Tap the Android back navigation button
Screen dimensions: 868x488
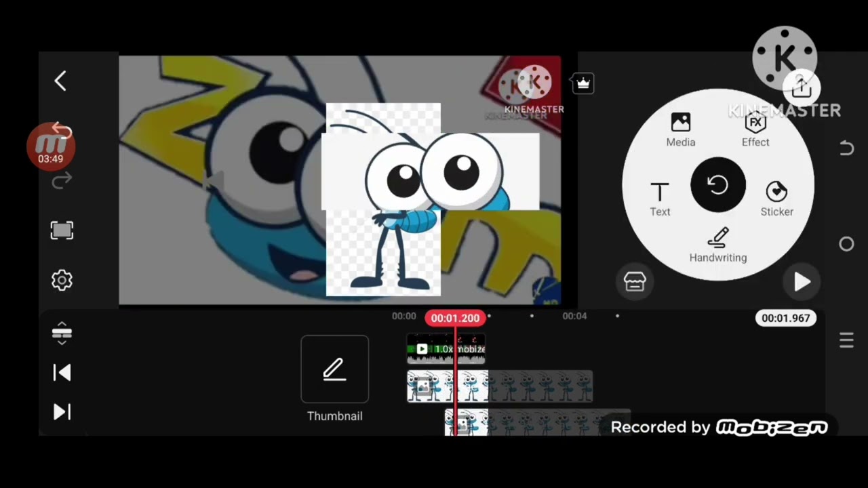[x=846, y=148]
